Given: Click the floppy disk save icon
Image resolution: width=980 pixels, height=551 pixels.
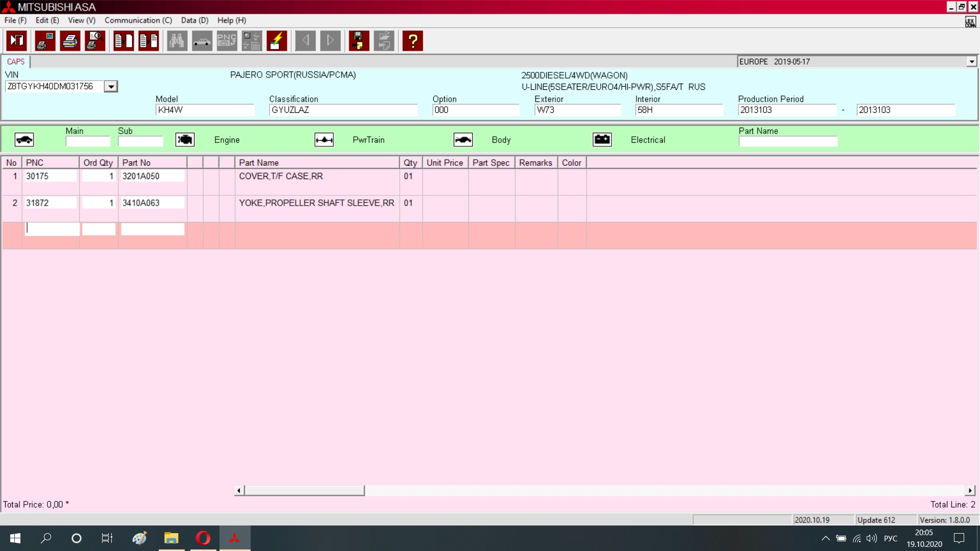Looking at the screenshot, I should [359, 41].
